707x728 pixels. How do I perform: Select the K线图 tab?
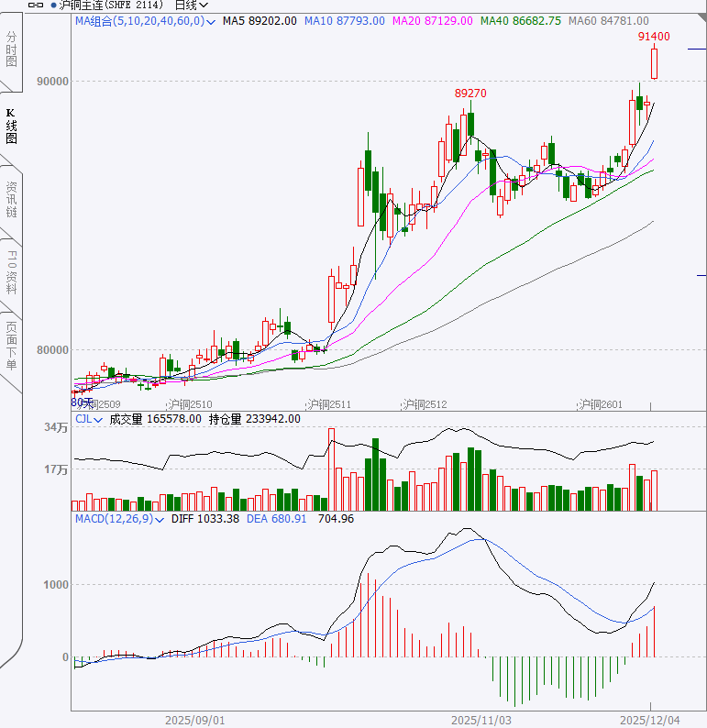pyautogui.click(x=11, y=126)
